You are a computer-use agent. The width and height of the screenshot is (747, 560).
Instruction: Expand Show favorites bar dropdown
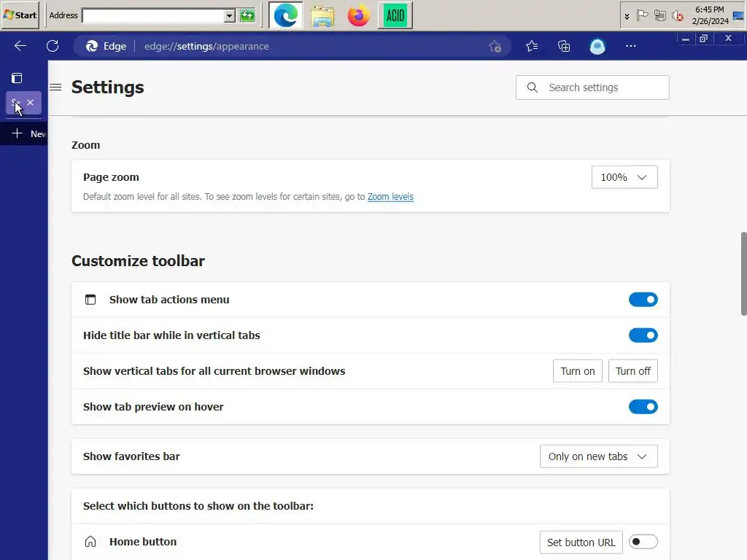click(x=598, y=456)
